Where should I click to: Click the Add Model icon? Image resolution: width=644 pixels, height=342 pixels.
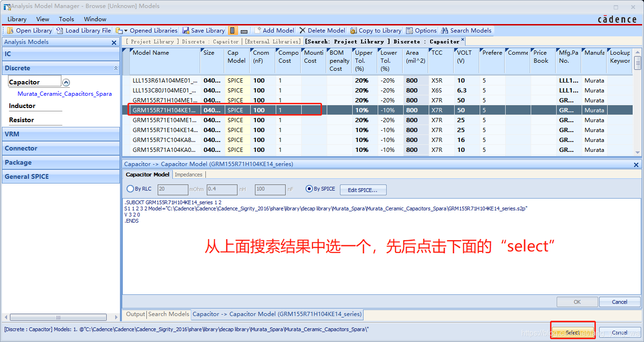pyautogui.click(x=258, y=31)
